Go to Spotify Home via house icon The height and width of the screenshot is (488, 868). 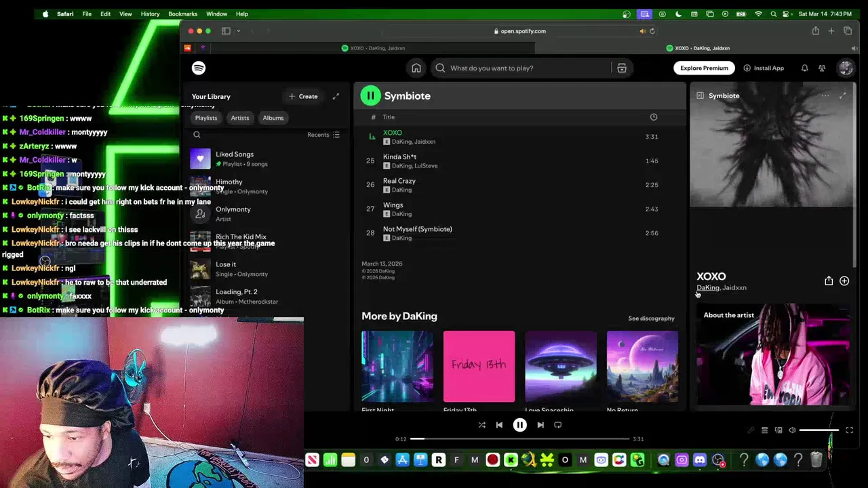pyautogui.click(x=416, y=68)
